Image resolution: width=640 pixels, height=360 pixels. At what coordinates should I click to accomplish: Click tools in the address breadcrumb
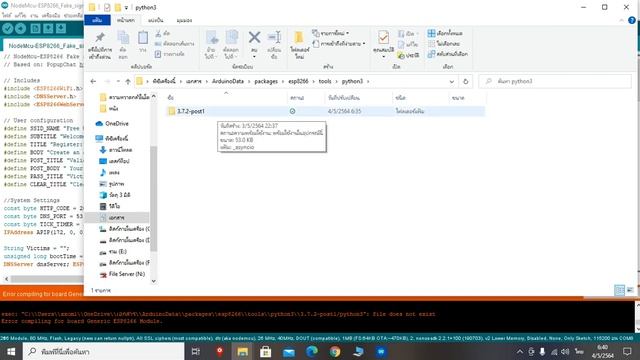tap(325, 82)
